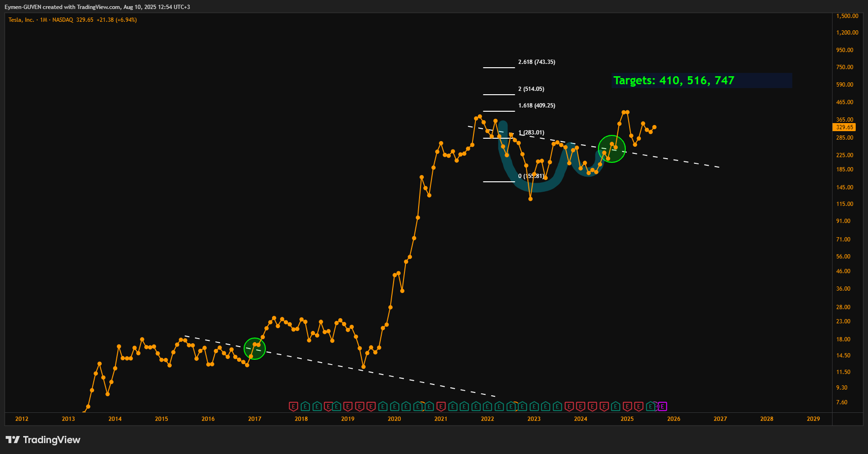The height and width of the screenshot is (454, 868).
Task: Open the earnings marker above the 2019 label
Action: 348,406
